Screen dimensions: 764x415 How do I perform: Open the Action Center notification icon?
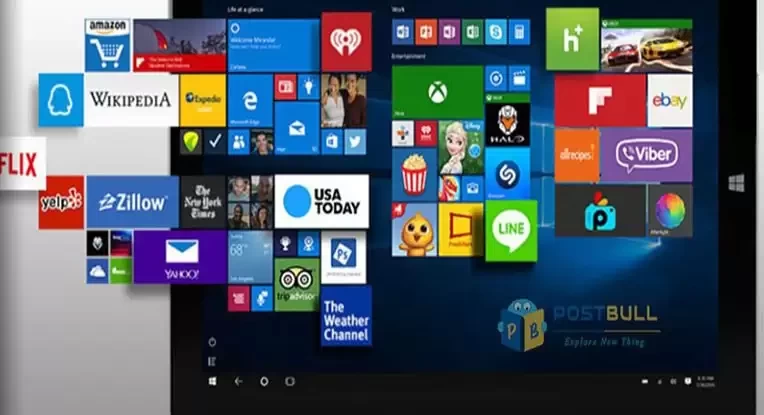coord(688,381)
